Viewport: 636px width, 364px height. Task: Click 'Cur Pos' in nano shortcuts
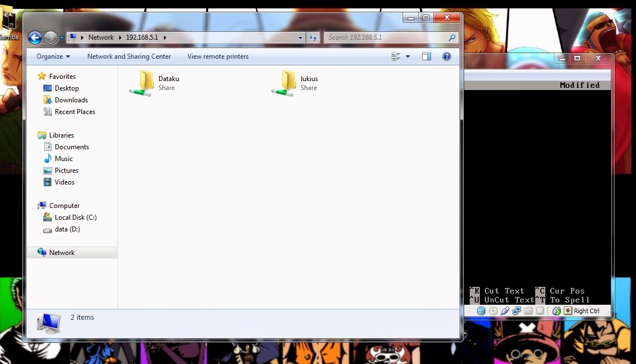(x=567, y=291)
